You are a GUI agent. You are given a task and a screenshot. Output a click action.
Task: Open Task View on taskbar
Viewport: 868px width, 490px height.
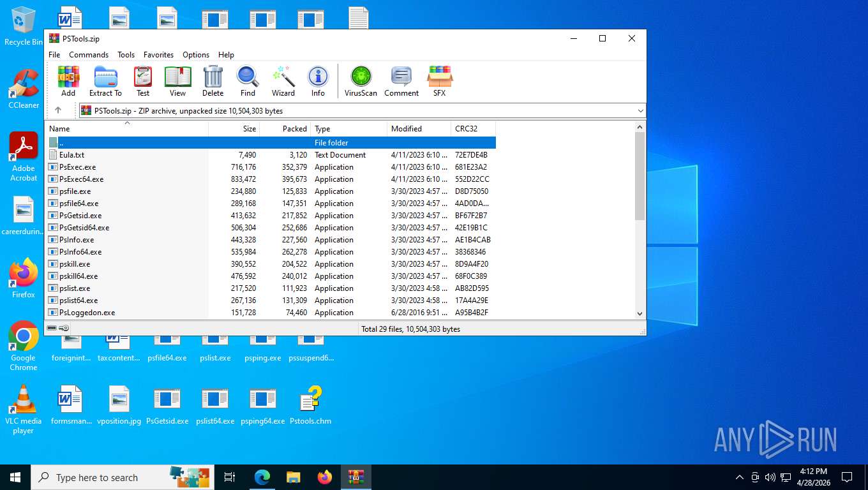[230, 477]
